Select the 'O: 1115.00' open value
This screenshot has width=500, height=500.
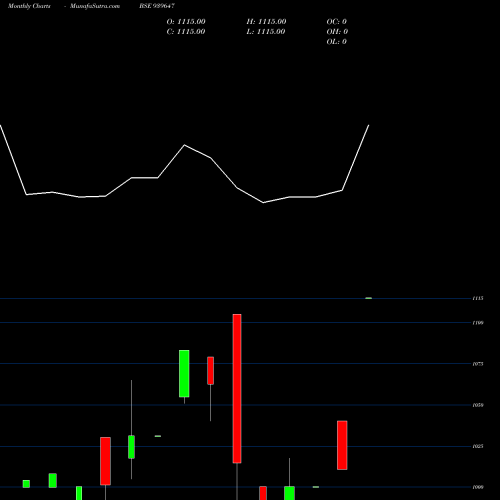[x=186, y=22]
